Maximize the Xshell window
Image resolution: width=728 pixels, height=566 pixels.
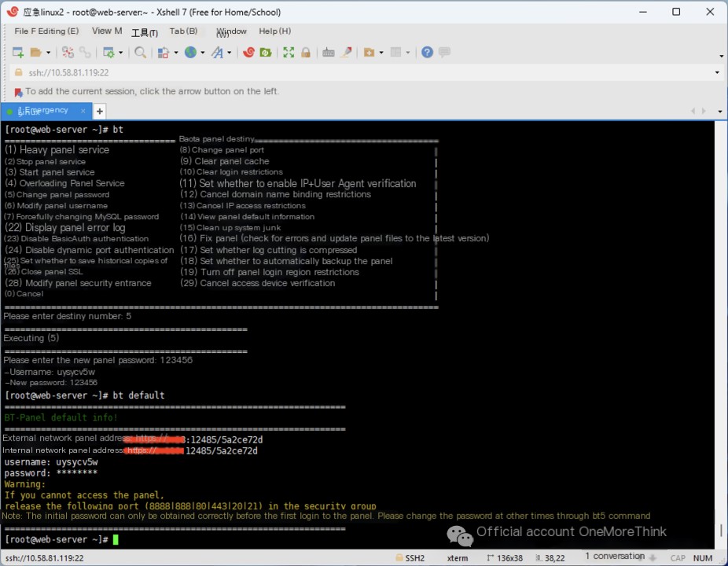[x=676, y=12]
